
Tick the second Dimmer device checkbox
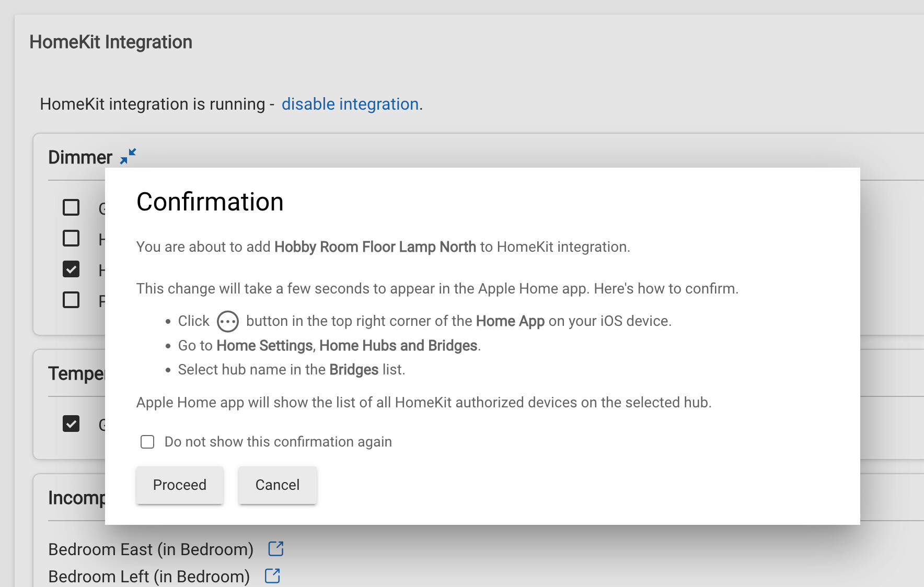pos(71,238)
